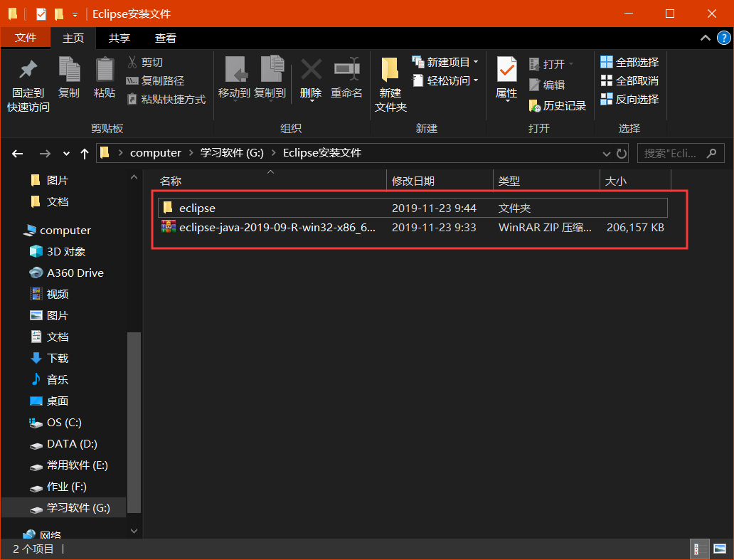Click Select All (全部选择)

pos(629,63)
